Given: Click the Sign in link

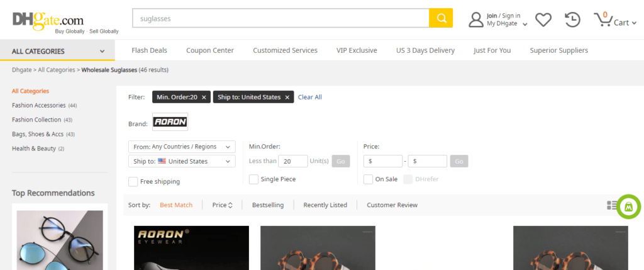Looking at the screenshot, I should tap(511, 16).
